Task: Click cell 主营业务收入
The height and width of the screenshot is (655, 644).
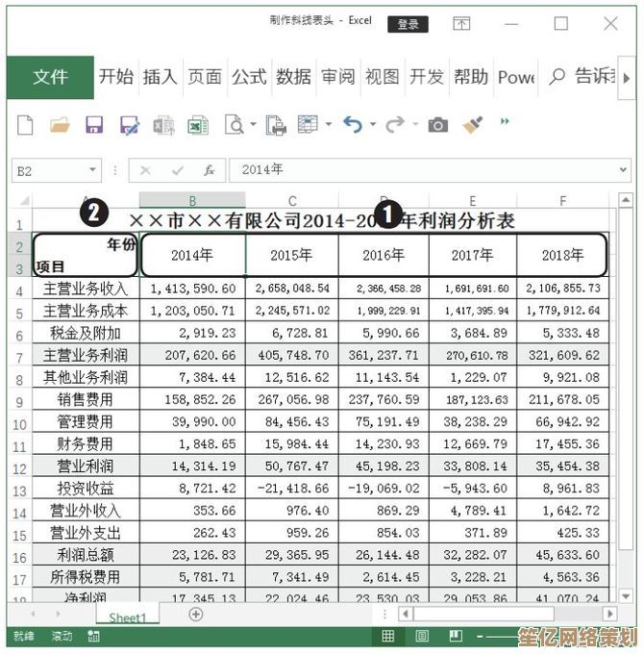Action: click(x=86, y=289)
